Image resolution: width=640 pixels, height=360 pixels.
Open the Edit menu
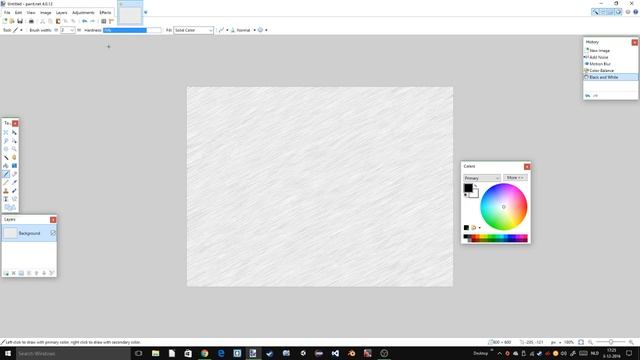click(18, 13)
